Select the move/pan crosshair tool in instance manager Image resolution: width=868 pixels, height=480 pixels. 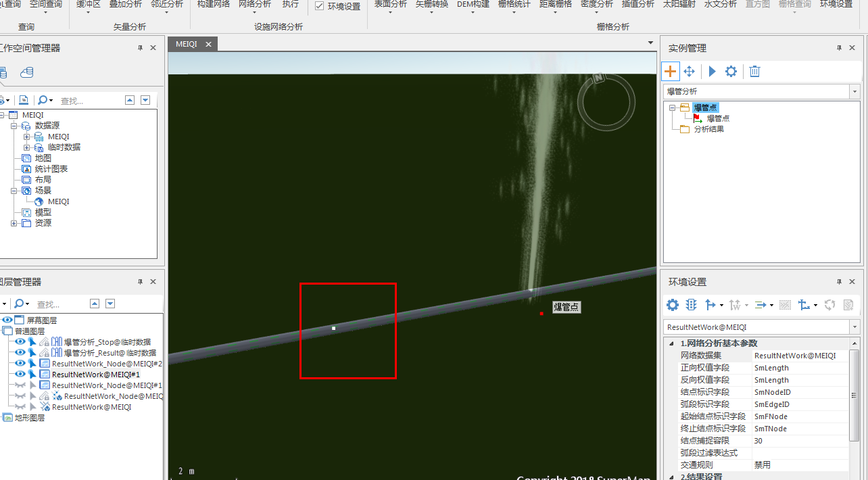[x=690, y=71]
